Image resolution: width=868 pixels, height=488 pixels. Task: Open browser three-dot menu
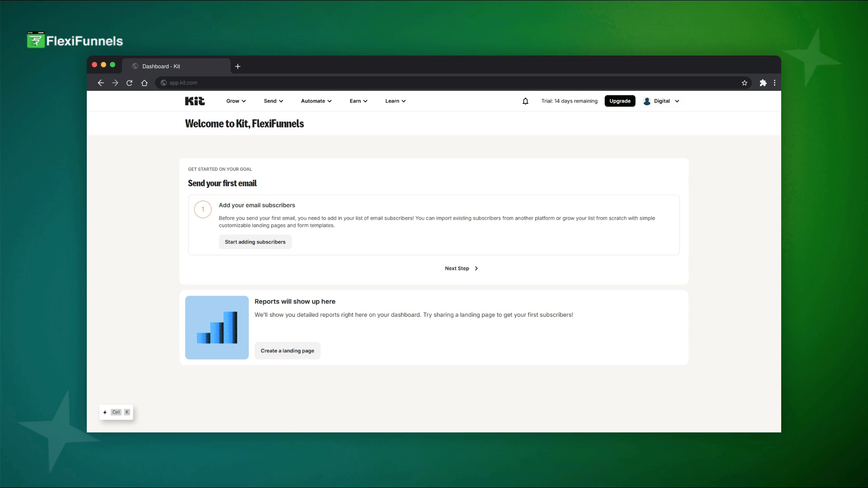[775, 83]
